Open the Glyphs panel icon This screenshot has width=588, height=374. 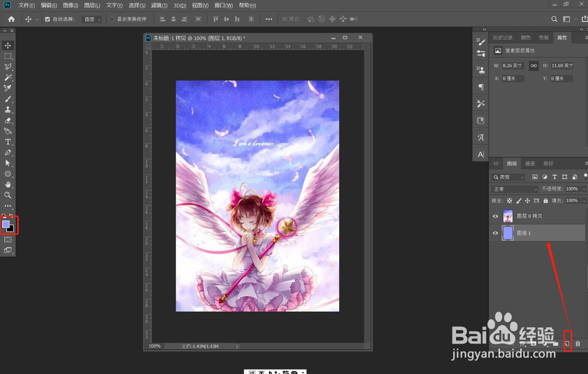pyautogui.click(x=481, y=137)
